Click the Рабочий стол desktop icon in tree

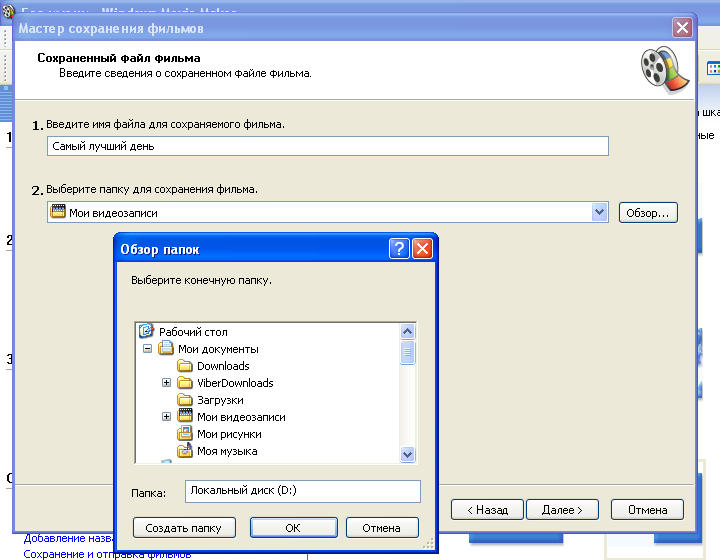click(x=146, y=330)
